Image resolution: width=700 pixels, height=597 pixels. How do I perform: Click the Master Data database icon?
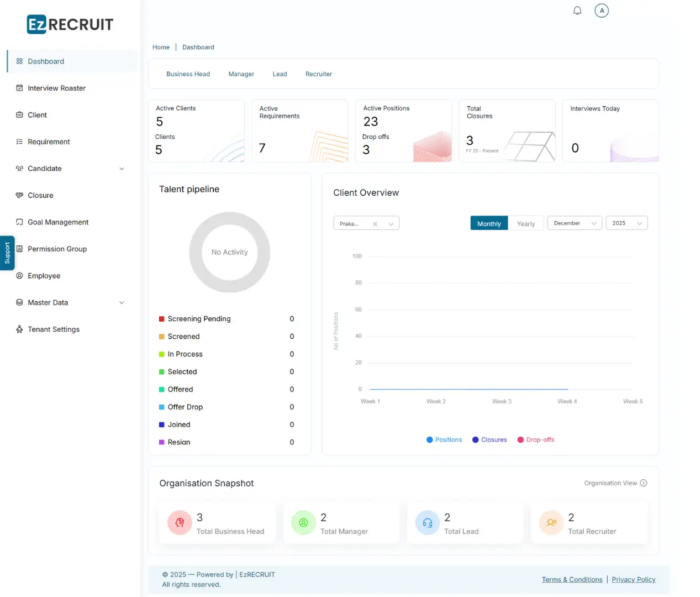point(19,302)
